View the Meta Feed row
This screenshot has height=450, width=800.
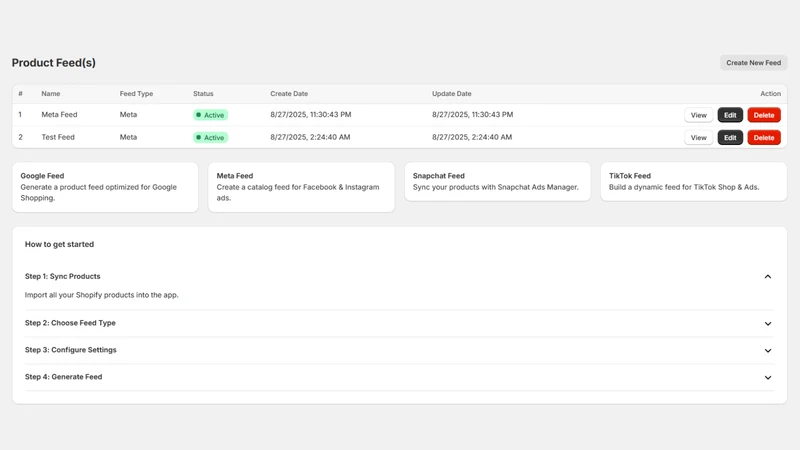(x=698, y=115)
